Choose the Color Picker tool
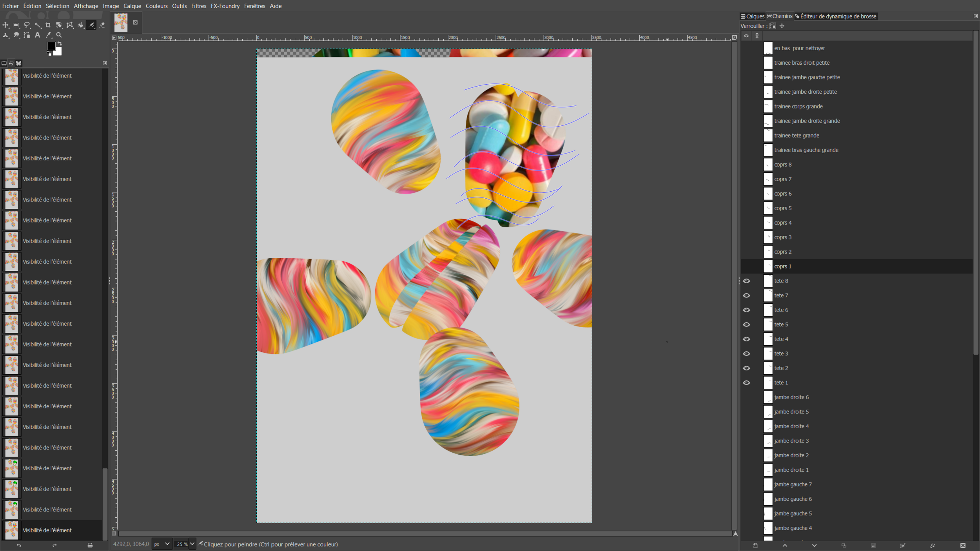980x551 pixels. coord(48,35)
